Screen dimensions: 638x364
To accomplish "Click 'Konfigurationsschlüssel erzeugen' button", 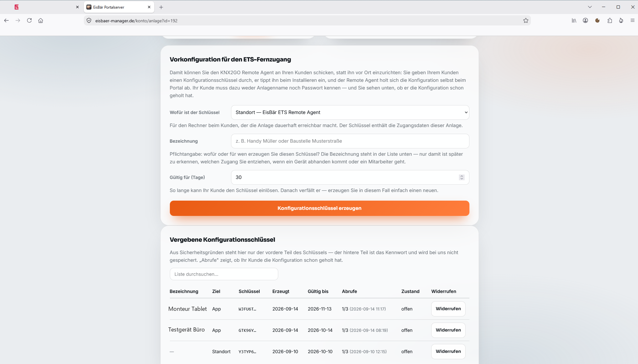I will pyautogui.click(x=319, y=208).
